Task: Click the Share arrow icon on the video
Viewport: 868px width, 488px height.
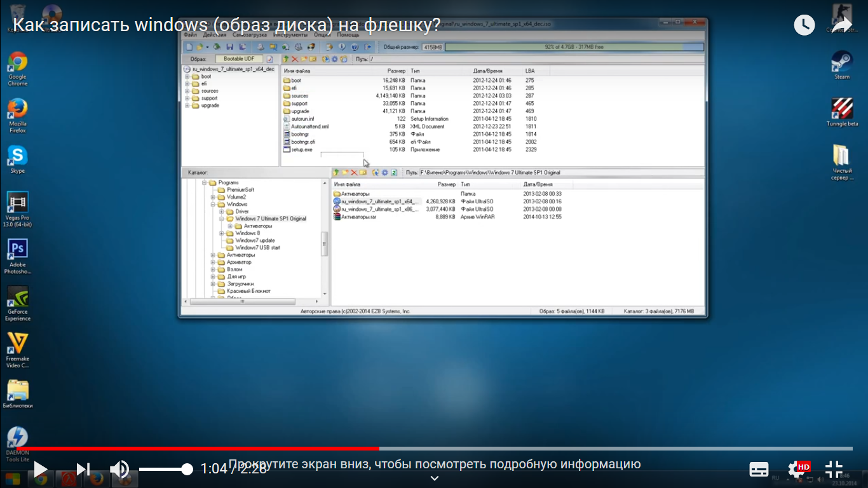Action: (841, 25)
